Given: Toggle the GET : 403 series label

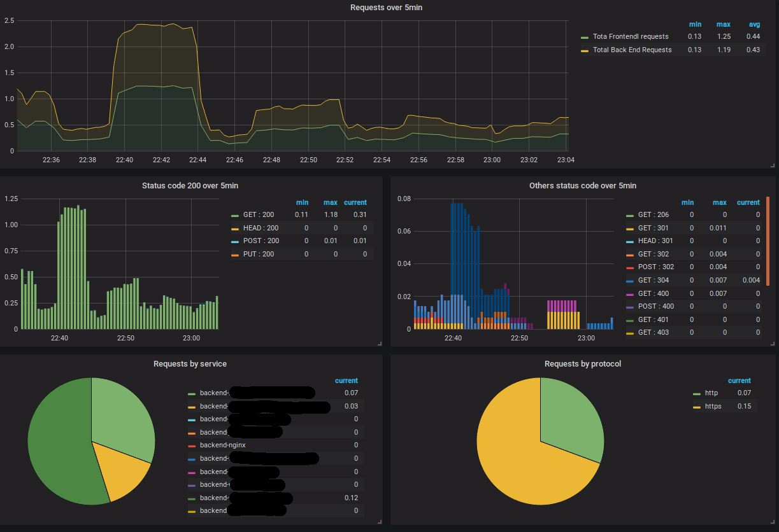Looking at the screenshot, I should click(x=654, y=332).
